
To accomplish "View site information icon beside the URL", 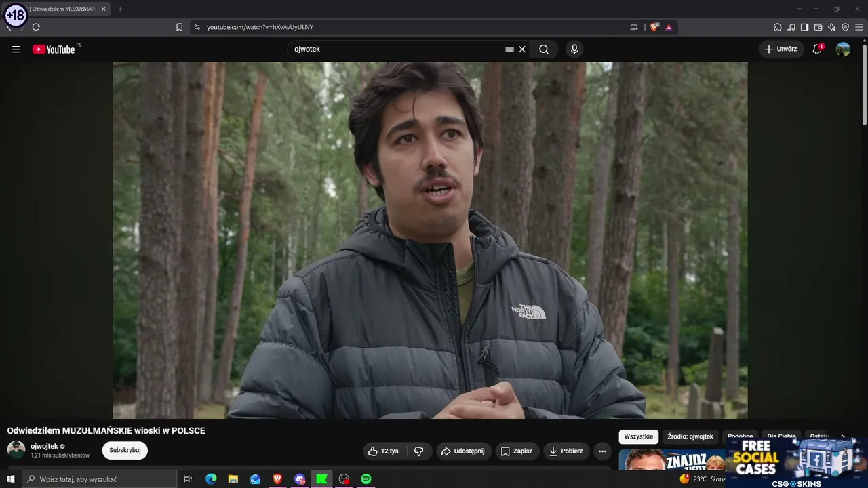I will (197, 27).
